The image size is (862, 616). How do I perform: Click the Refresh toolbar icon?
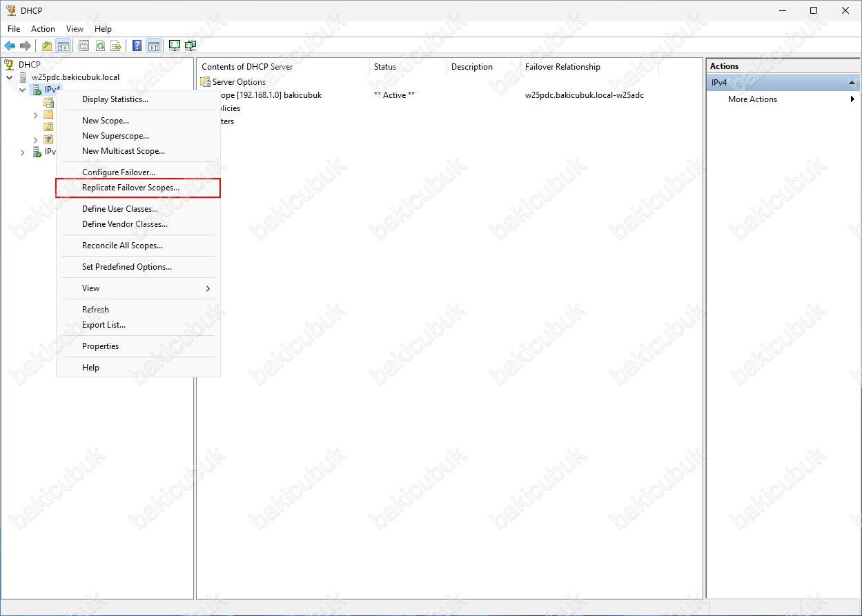point(100,46)
